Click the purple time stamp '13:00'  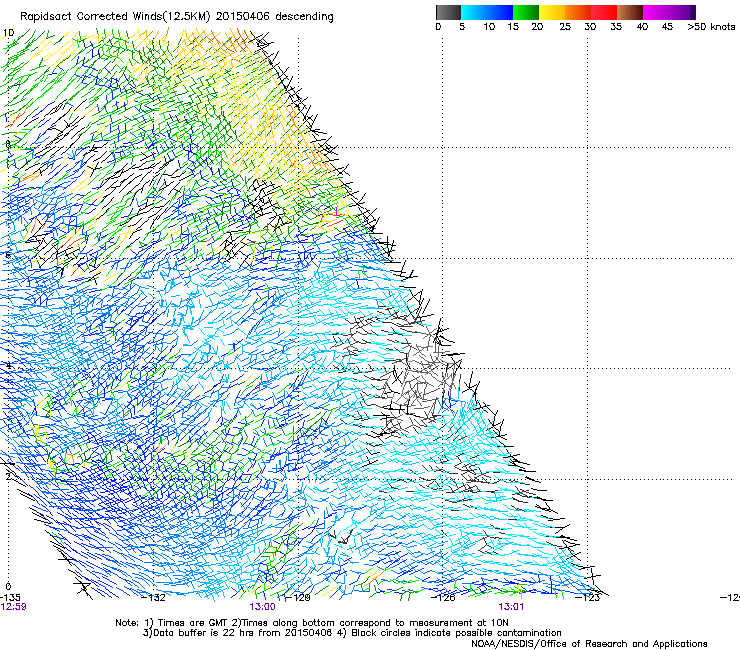pos(262,607)
